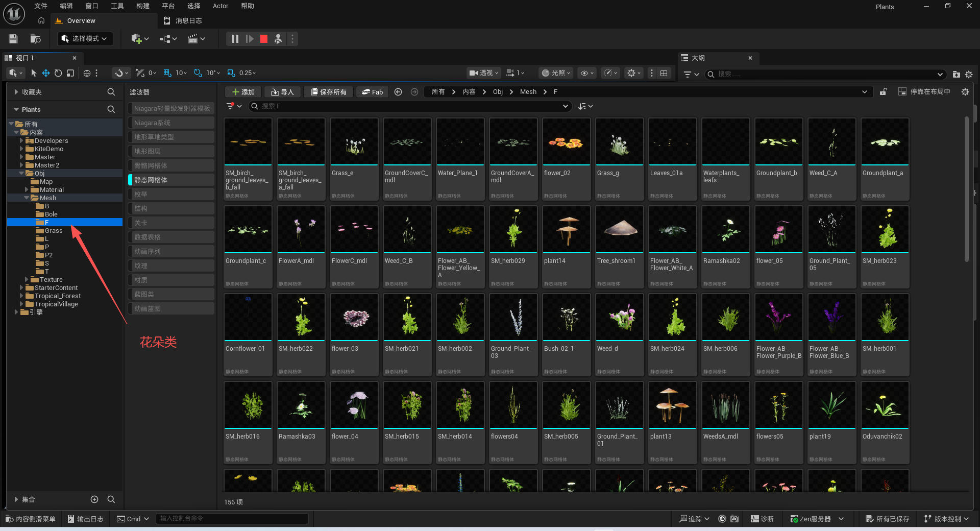Open the outliner settings gear
Viewport: 980px width, 531px height.
point(969,74)
